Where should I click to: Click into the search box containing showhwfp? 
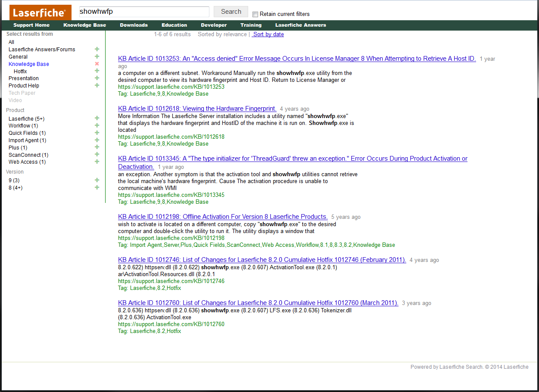point(144,12)
